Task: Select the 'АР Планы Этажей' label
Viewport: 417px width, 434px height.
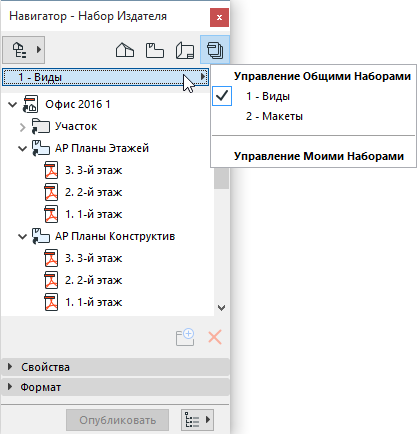Action: (x=102, y=148)
